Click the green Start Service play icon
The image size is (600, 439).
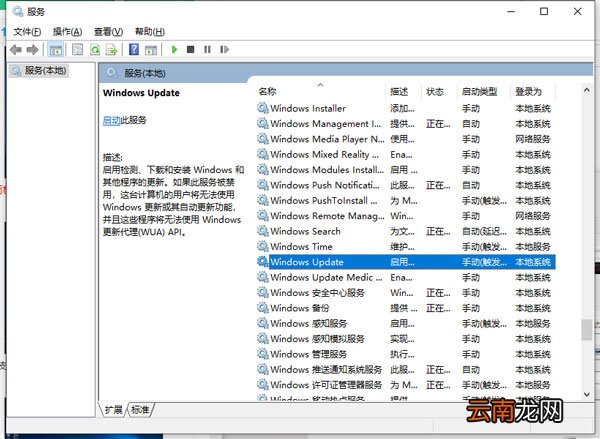(x=174, y=49)
